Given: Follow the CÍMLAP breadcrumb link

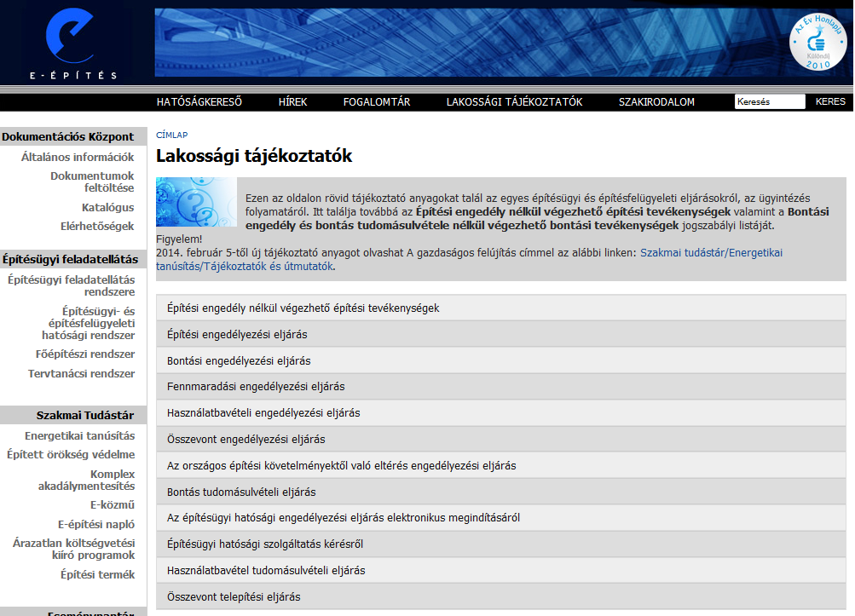Looking at the screenshot, I should [x=171, y=135].
